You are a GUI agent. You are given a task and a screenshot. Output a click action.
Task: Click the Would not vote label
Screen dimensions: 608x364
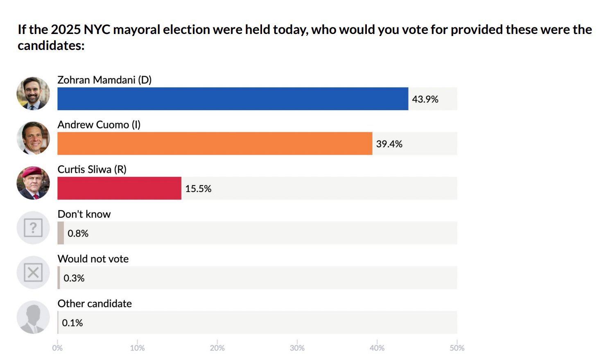click(x=93, y=259)
